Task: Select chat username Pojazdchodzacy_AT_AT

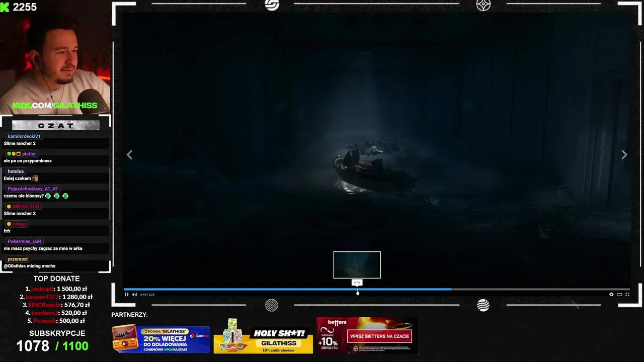Action: pyautogui.click(x=33, y=189)
